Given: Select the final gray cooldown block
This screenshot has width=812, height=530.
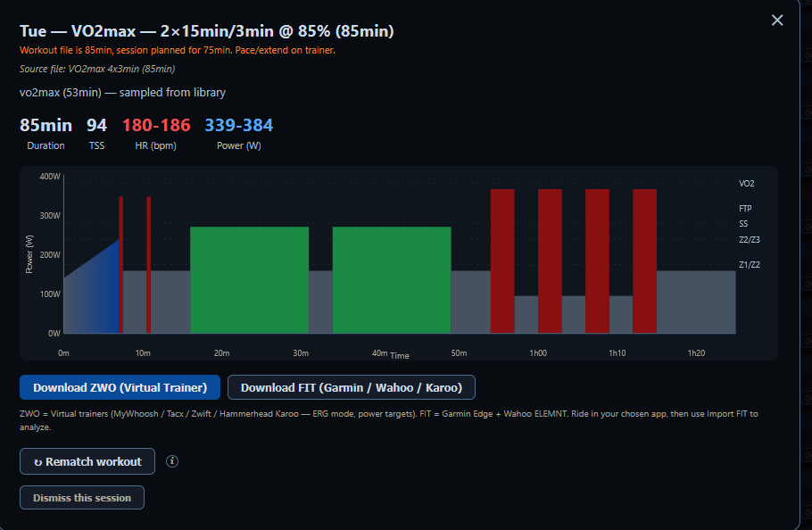Looking at the screenshot, I should 697,302.
